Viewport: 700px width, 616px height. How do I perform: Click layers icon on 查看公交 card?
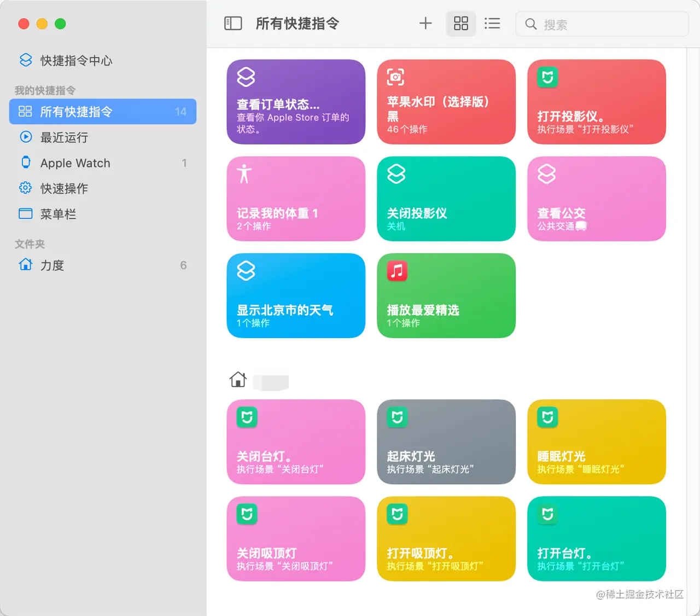[x=547, y=174]
